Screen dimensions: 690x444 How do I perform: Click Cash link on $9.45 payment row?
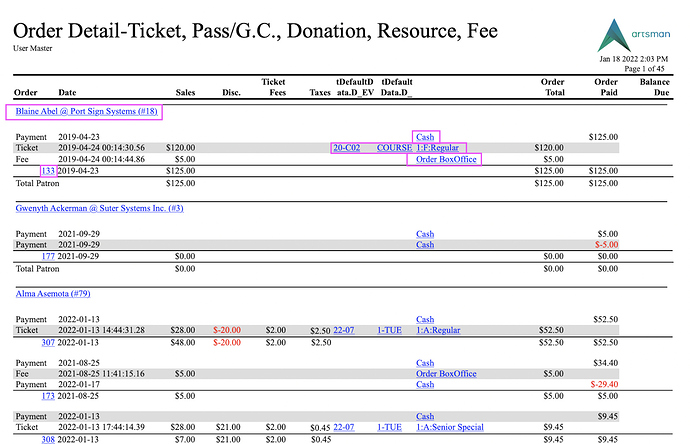pyautogui.click(x=425, y=416)
